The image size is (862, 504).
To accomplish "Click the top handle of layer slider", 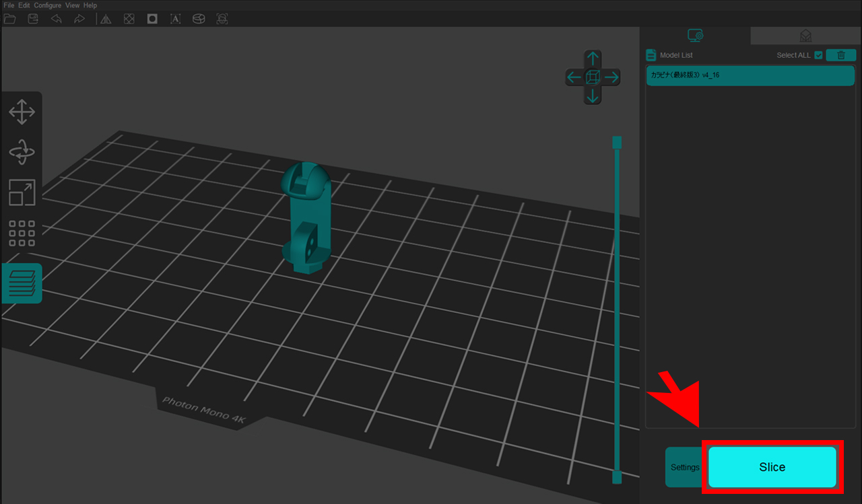I will click(616, 142).
